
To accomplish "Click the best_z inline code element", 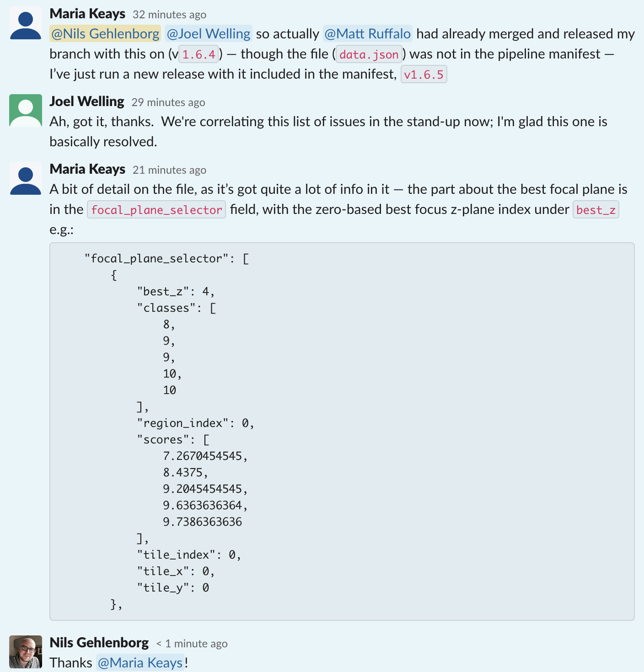I will [x=596, y=210].
